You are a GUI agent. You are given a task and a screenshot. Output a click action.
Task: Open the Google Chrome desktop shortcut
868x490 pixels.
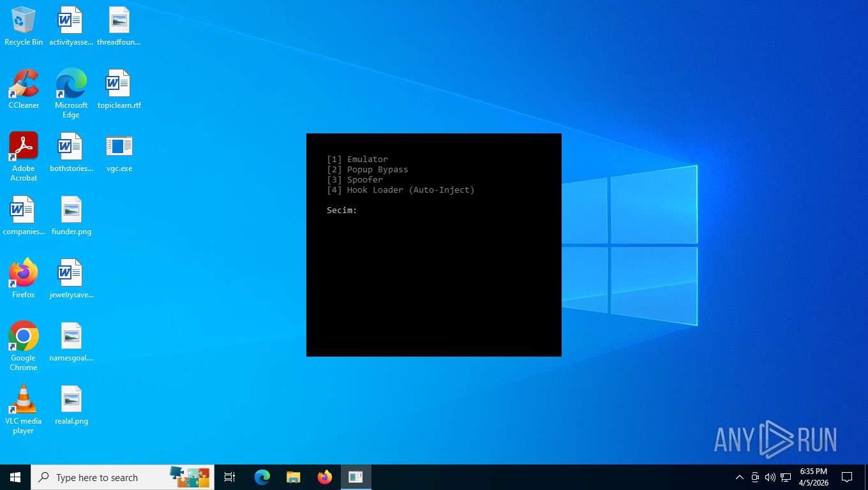click(x=24, y=346)
